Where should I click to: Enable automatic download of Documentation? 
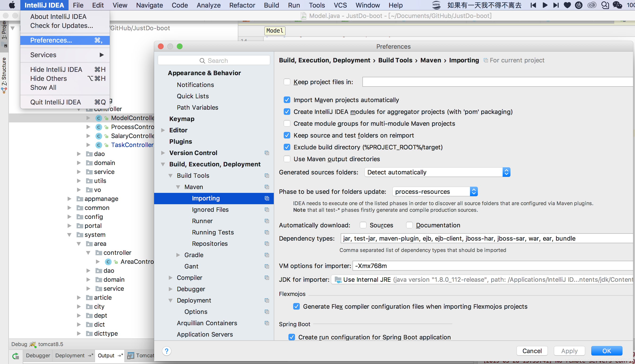[409, 225]
